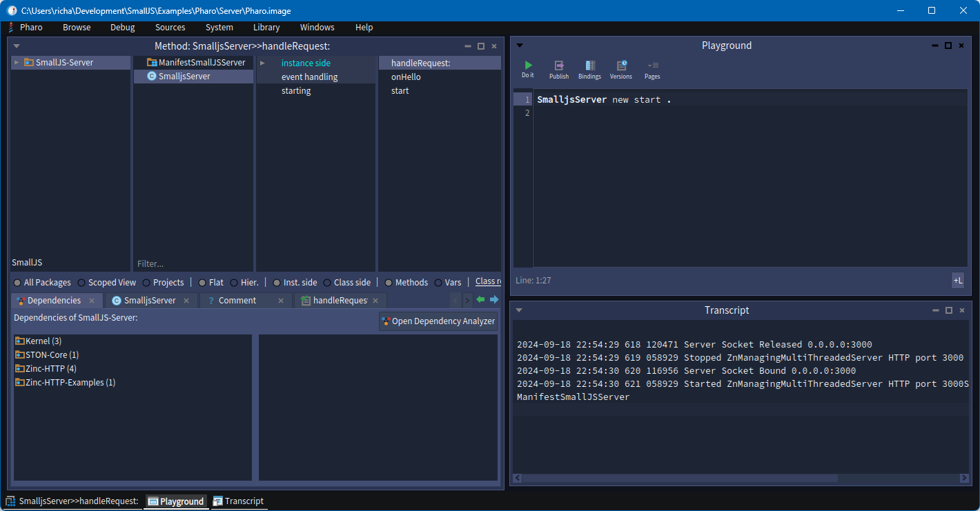Click the Pharo logo in the title bar
Image resolution: width=980 pixels, height=511 pixels.
(x=12, y=10)
